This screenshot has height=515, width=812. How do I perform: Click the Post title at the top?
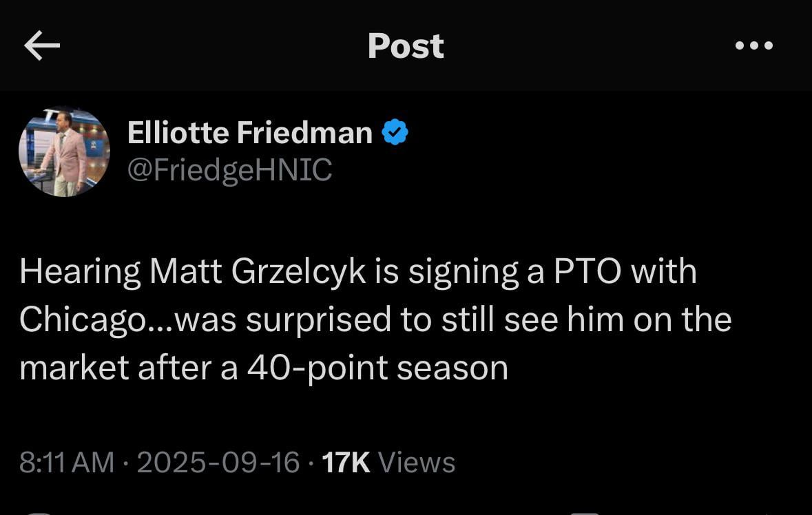pos(406,45)
